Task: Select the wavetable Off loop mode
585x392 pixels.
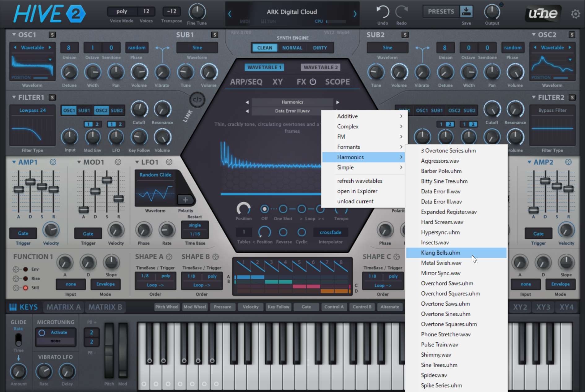Action: point(264,209)
